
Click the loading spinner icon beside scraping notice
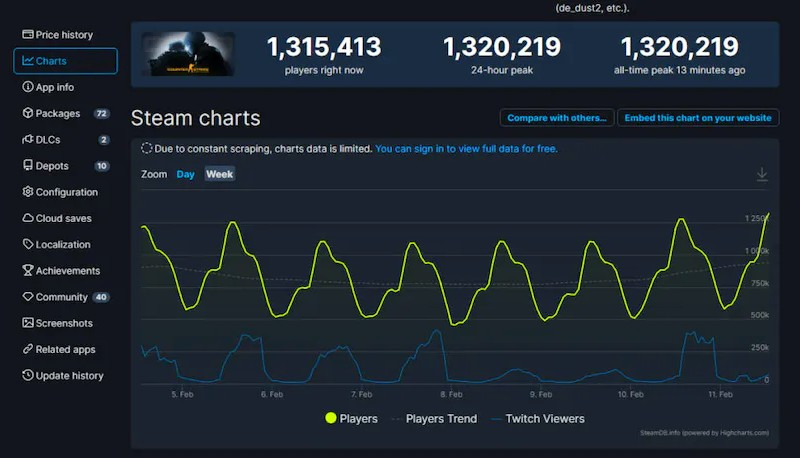146,148
